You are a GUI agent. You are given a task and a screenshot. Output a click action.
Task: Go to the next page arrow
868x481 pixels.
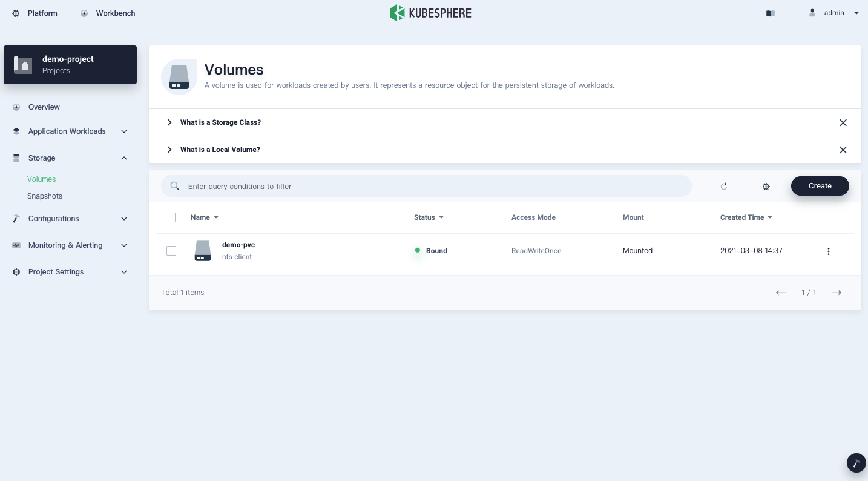(x=837, y=293)
